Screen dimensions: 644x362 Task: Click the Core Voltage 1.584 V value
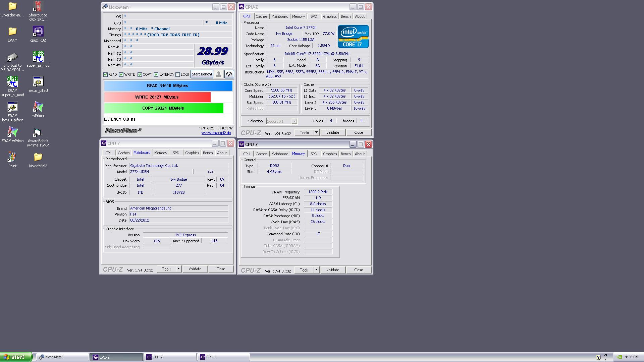coord(324,46)
